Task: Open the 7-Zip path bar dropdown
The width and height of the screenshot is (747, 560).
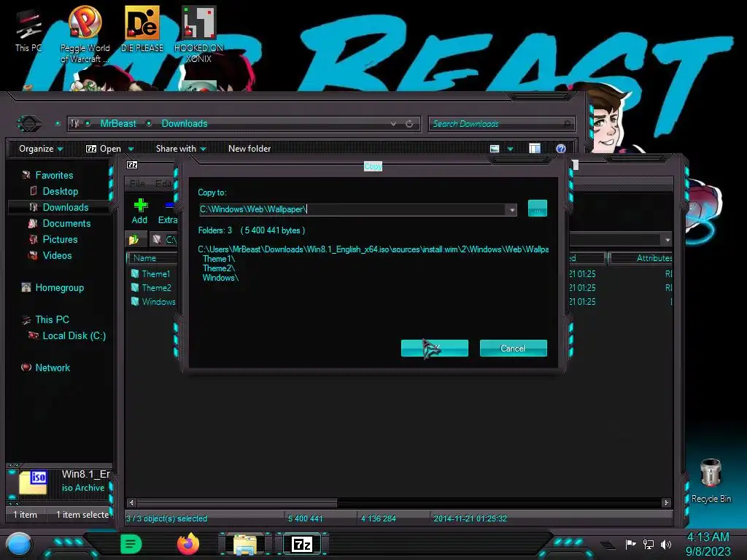Action: pyautogui.click(x=667, y=240)
